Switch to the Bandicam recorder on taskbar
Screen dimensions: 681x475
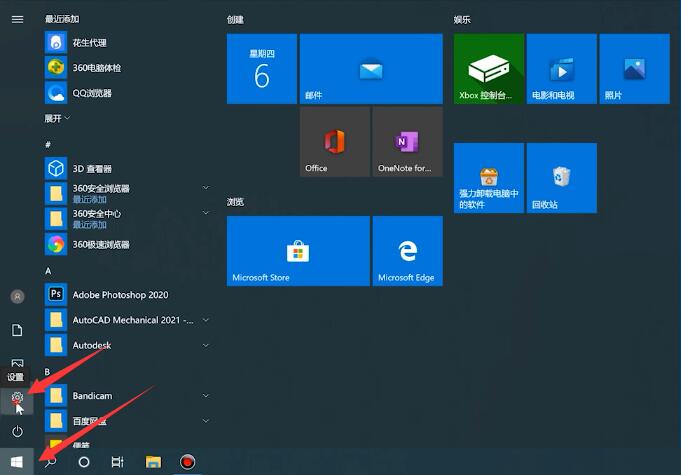click(188, 462)
